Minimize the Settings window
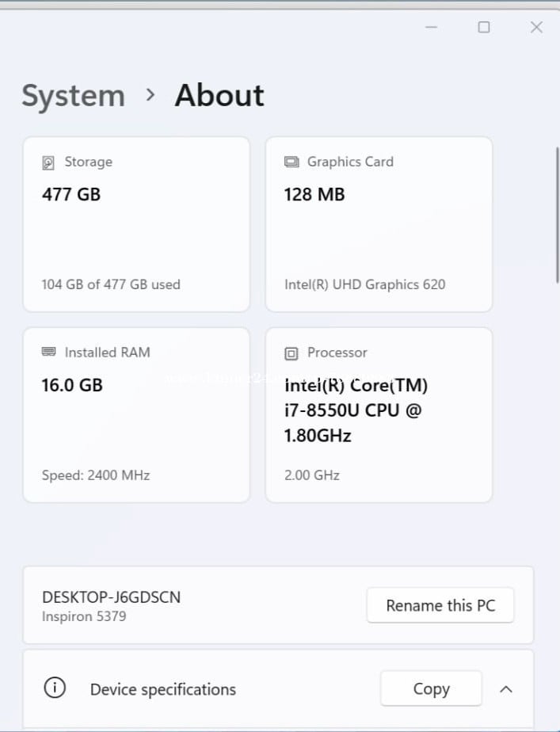560x732 pixels. pos(432,27)
